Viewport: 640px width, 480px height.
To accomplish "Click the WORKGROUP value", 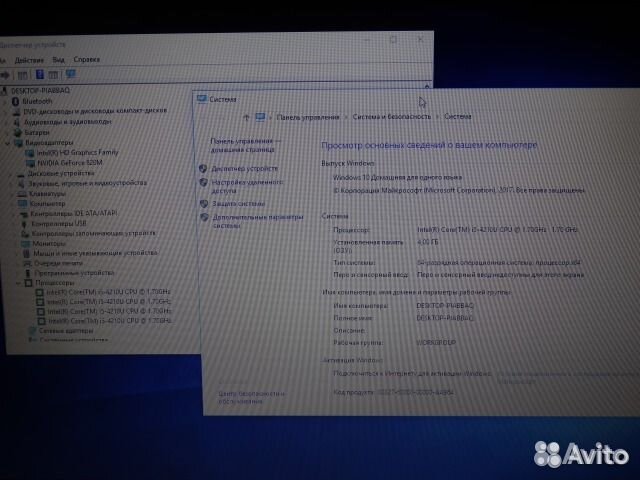I will tap(436, 343).
